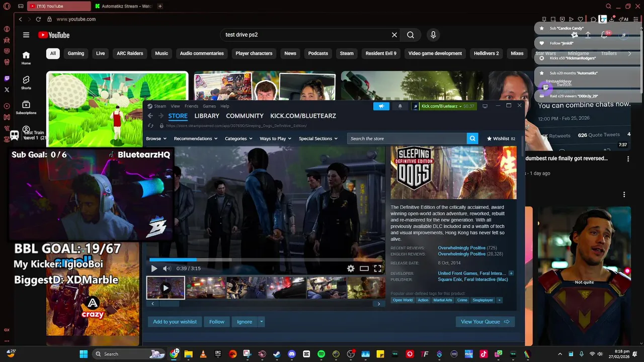Open the Ignore button dropdown arrow
The image size is (644, 362).
pyautogui.click(x=261, y=322)
